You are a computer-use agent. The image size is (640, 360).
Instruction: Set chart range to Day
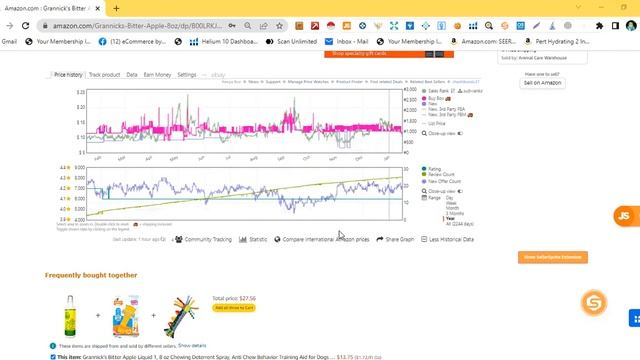[x=449, y=198]
